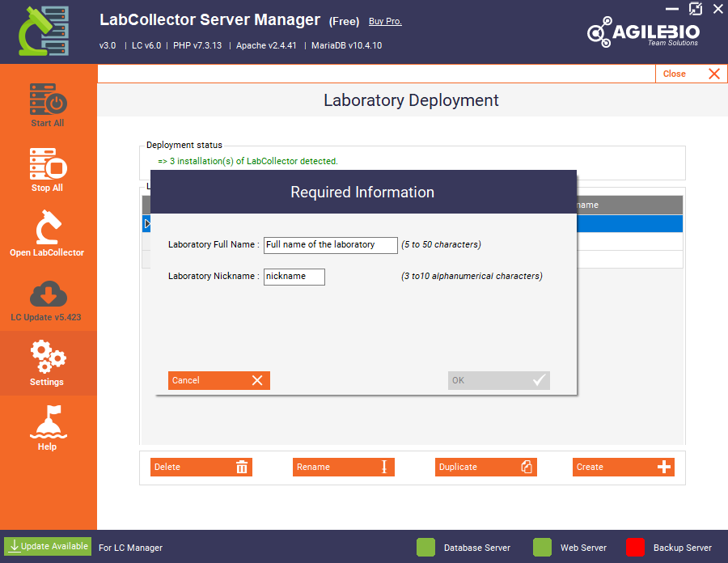Confirm with the OK button
The width and height of the screenshot is (728, 563).
[x=499, y=381]
